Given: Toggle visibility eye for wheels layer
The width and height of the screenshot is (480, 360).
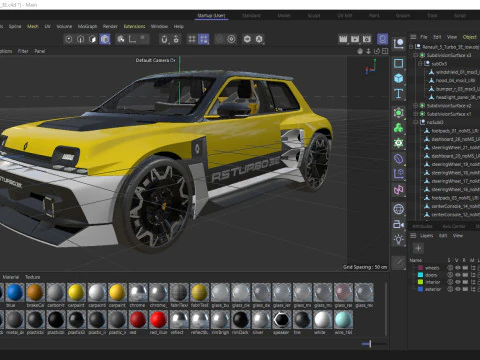Looking at the screenshot, I should (x=458, y=268).
